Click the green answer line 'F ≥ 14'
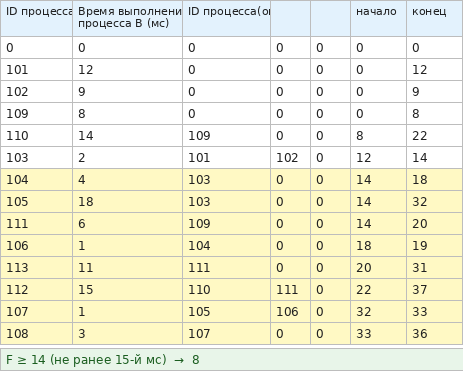The height and width of the screenshot is (377, 463). coord(232,360)
